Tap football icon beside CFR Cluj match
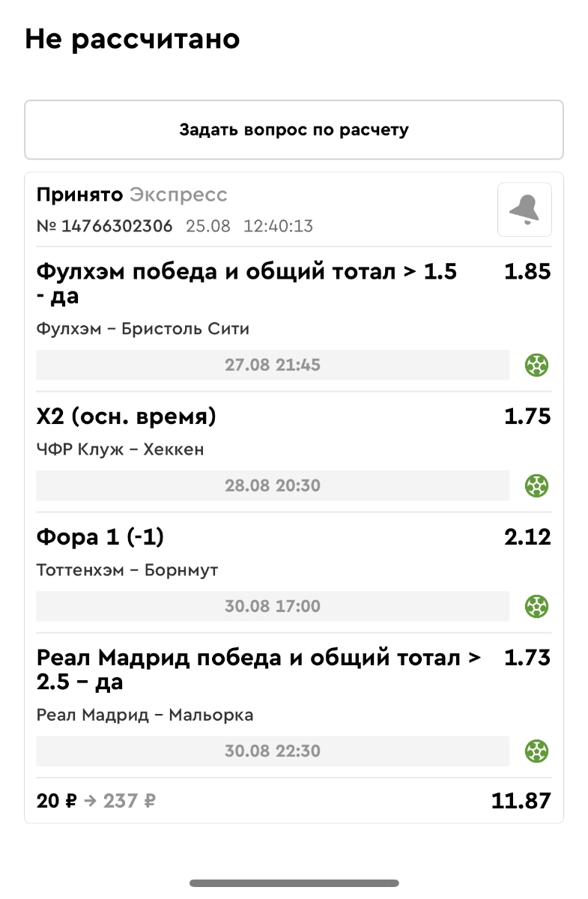This screenshot has height=899, width=588. pos(536,486)
